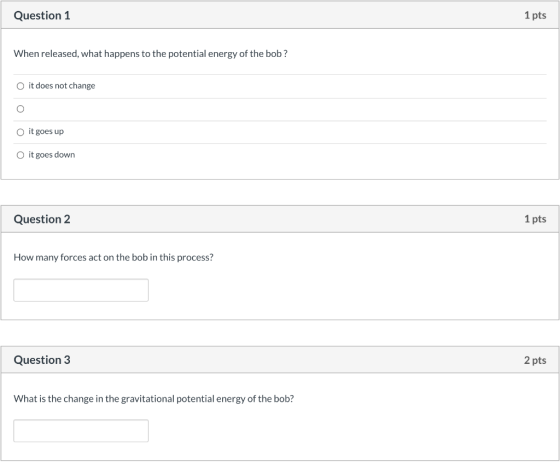
Task: Click the '2 pts' label of Question 3
Action: 535,360
